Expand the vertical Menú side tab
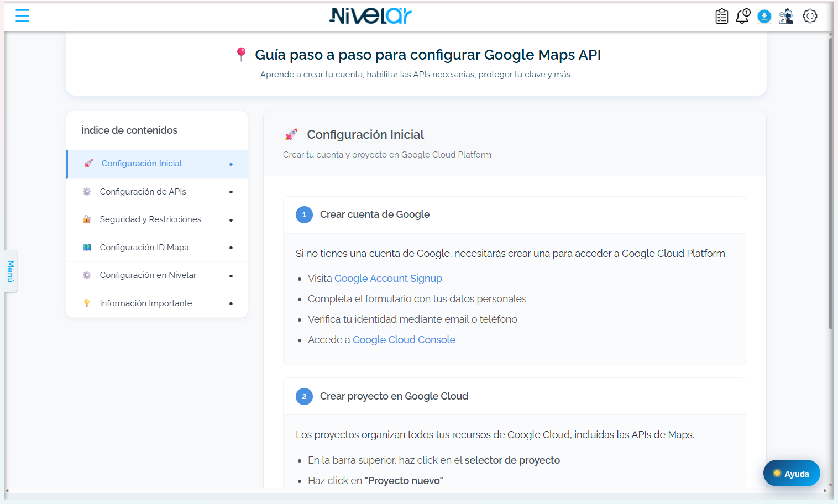838x504 pixels. (11, 271)
